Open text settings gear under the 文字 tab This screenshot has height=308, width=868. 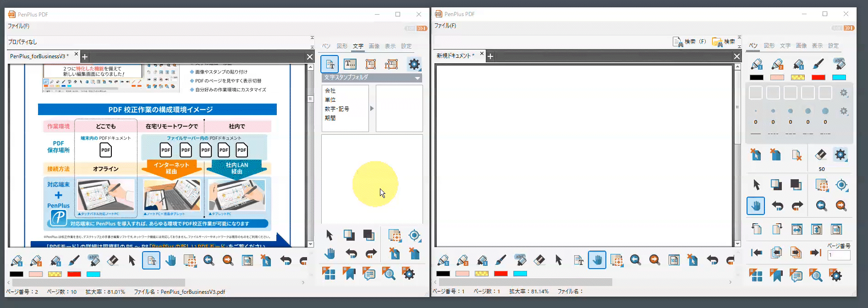pos(414,64)
